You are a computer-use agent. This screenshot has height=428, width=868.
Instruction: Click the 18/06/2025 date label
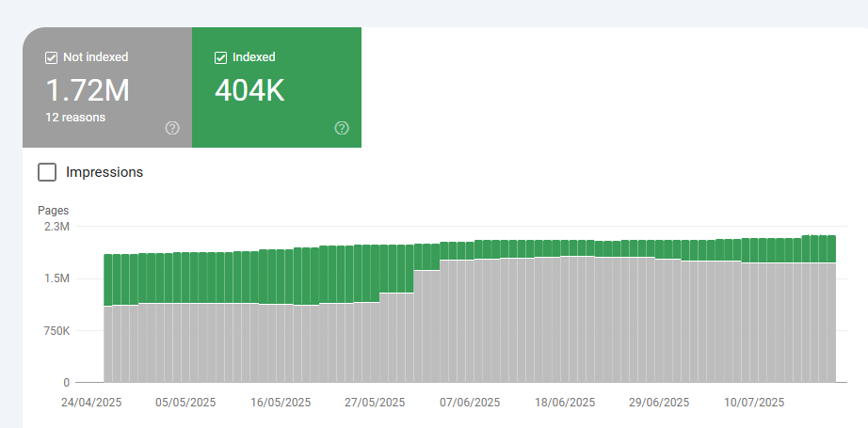[x=565, y=402]
